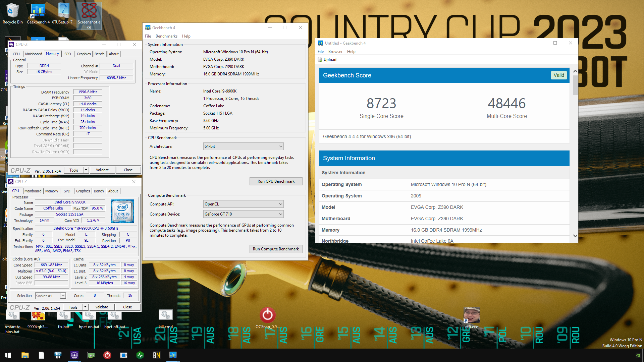Expand Tools arrow in CPU-Z Memory window
The image size is (644, 362).
coord(86,170)
